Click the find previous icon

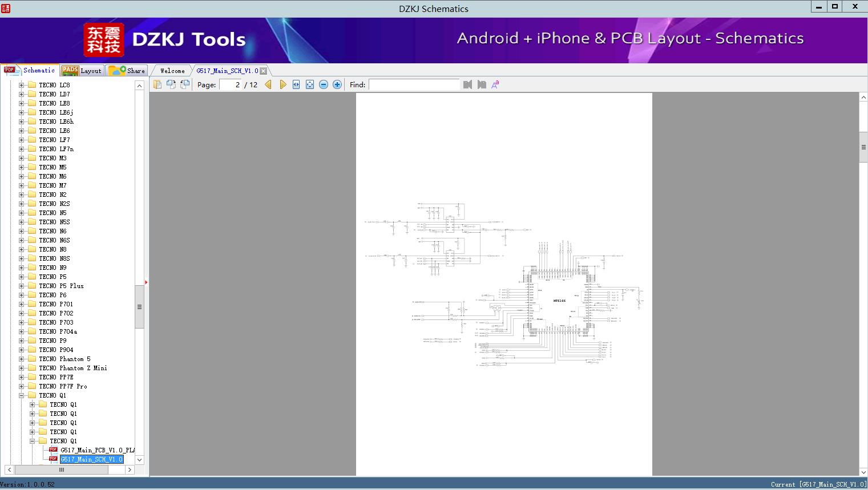(468, 84)
